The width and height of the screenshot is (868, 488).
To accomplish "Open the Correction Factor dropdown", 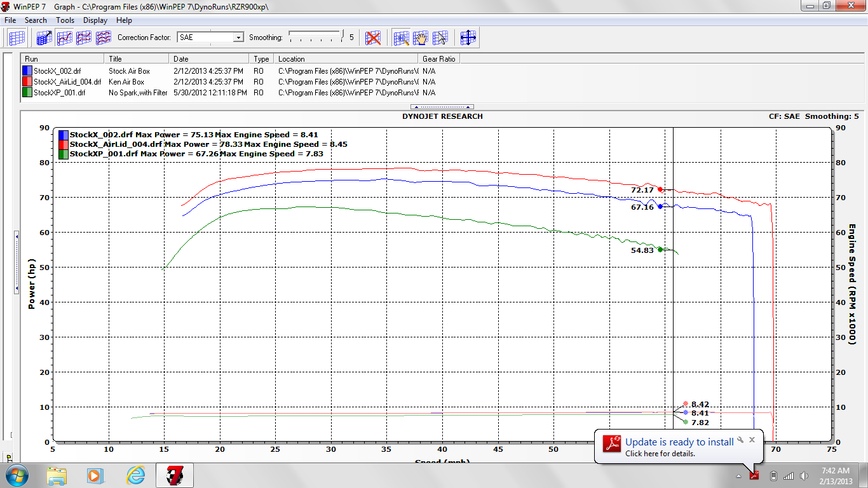I will point(238,37).
